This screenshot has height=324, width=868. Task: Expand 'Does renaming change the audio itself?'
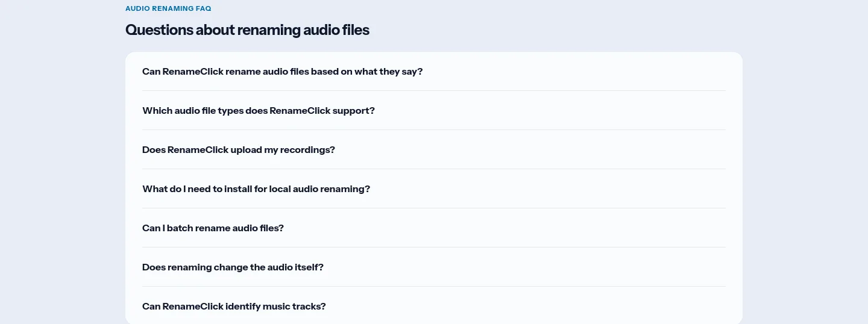click(433, 267)
